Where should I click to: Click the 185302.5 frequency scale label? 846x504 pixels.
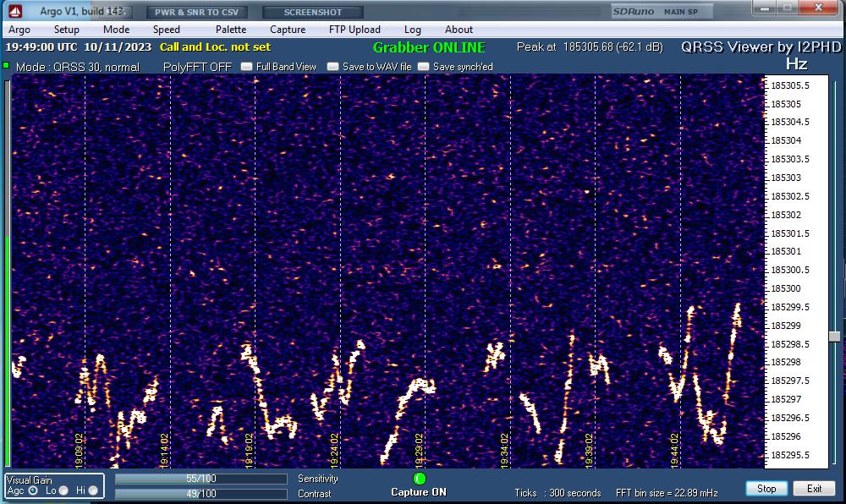[790, 196]
